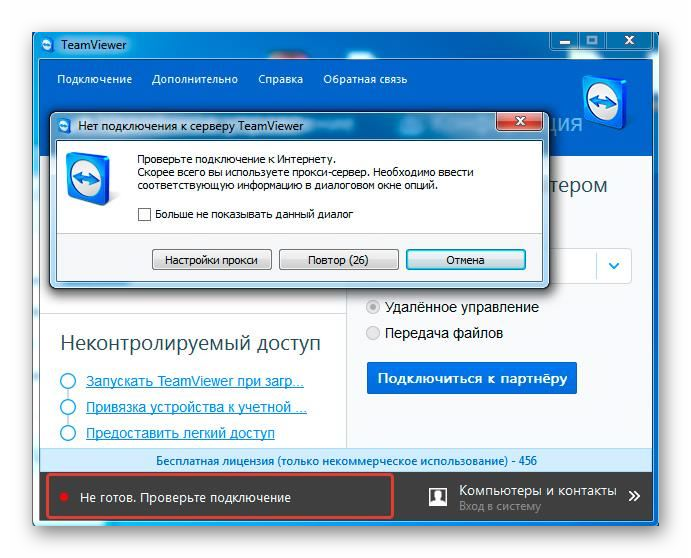
Task: Open Предоставить легкий доступ link
Action: click(x=180, y=433)
